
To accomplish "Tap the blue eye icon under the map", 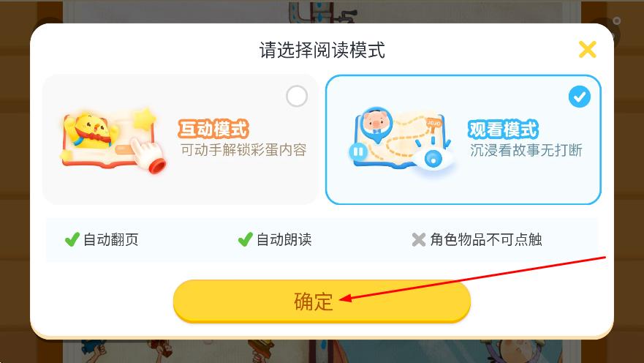I will [x=433, y=159].
